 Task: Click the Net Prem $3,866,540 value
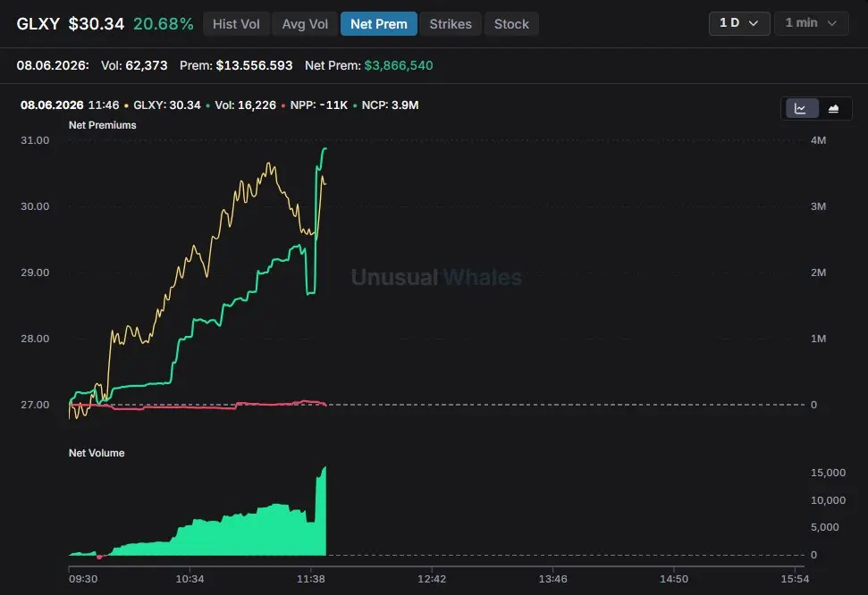[x=399, y=65]
